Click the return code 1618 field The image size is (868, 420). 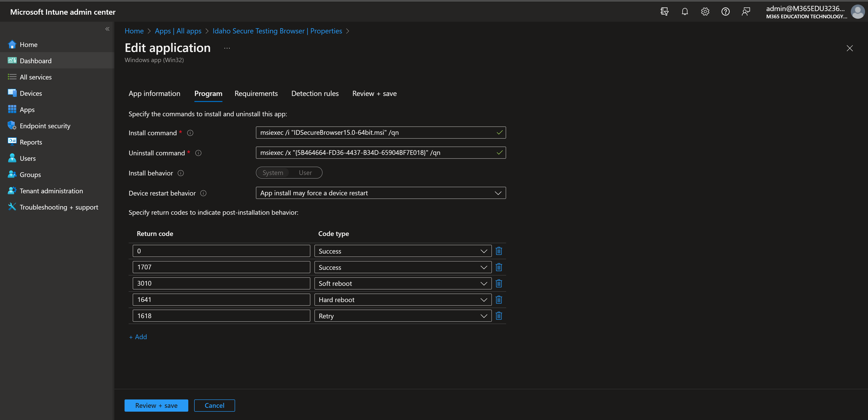click(221, 316)
